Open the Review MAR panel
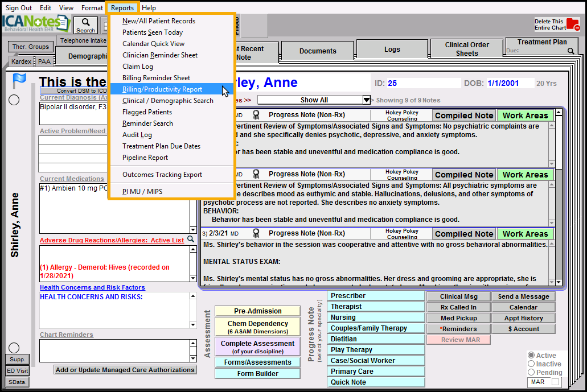Screen dimensions: 587x392 (458, 339)
